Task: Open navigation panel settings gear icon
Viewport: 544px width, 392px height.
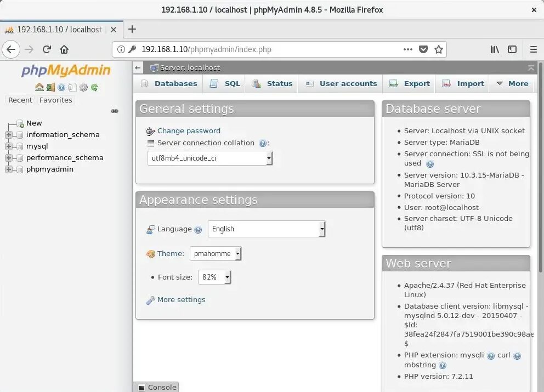Action: click(83, 87)
